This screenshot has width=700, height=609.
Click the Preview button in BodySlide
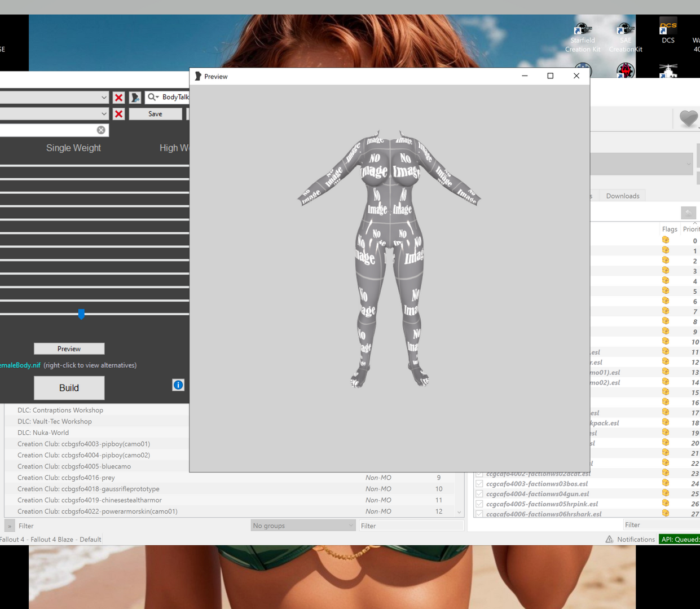69,349
